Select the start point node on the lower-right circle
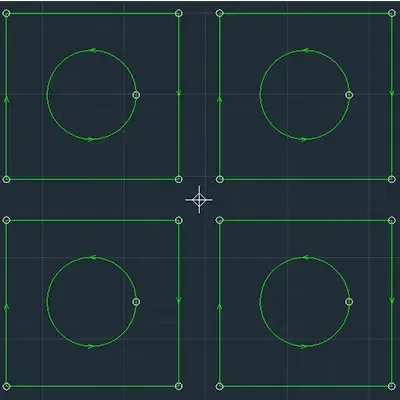Image resolution: width=400 pixels, height=400 pixels. [x=349, y=302]
